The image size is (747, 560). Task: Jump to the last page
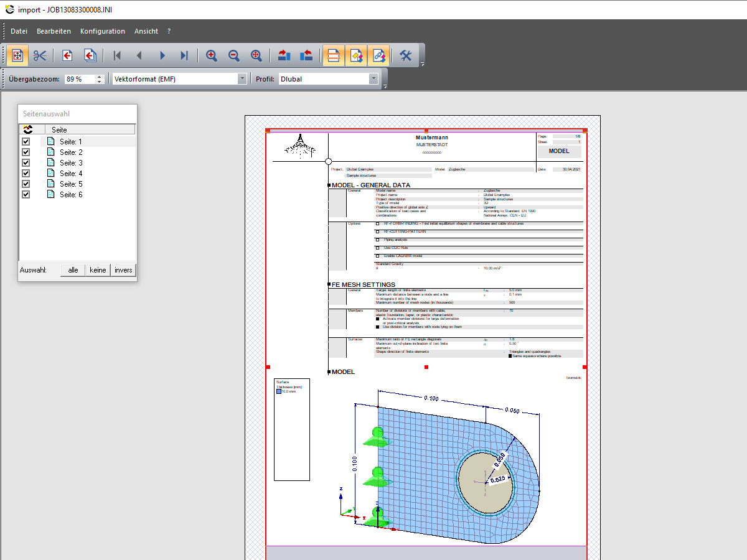point(184,55)
